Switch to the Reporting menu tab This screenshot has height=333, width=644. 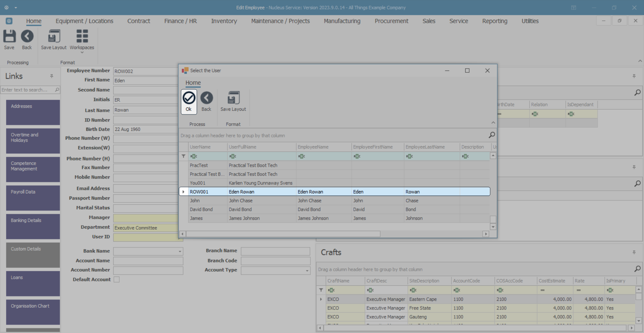[x=495, y=21]
